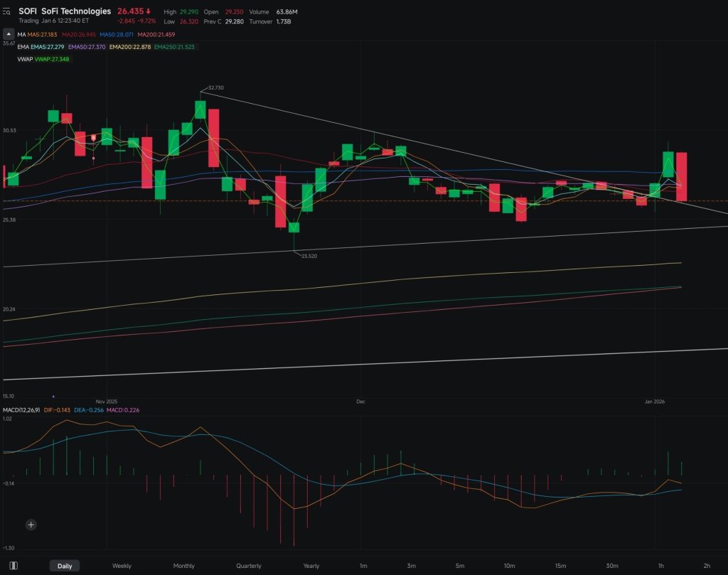Click the last price 26.435
Viewport: 728px width, 575px height.
[131, 11]
